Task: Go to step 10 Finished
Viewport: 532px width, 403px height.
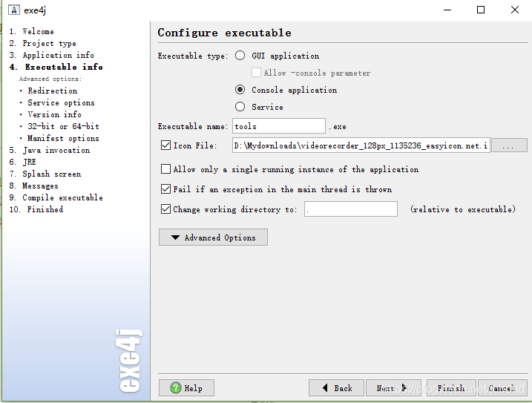Action: click(36, 209)
